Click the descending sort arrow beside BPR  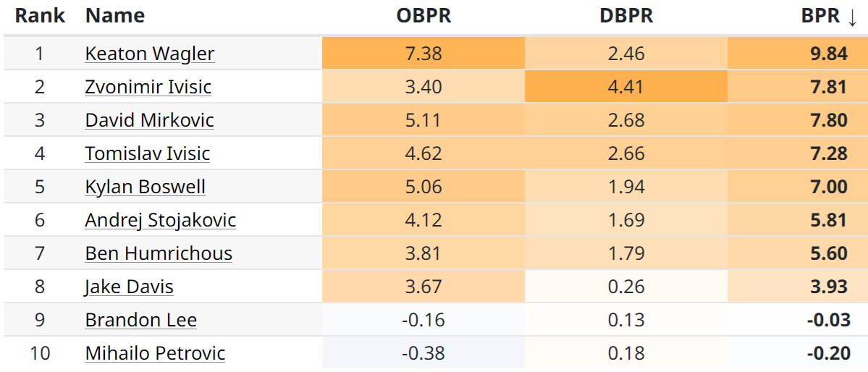[x=852, y=17]
